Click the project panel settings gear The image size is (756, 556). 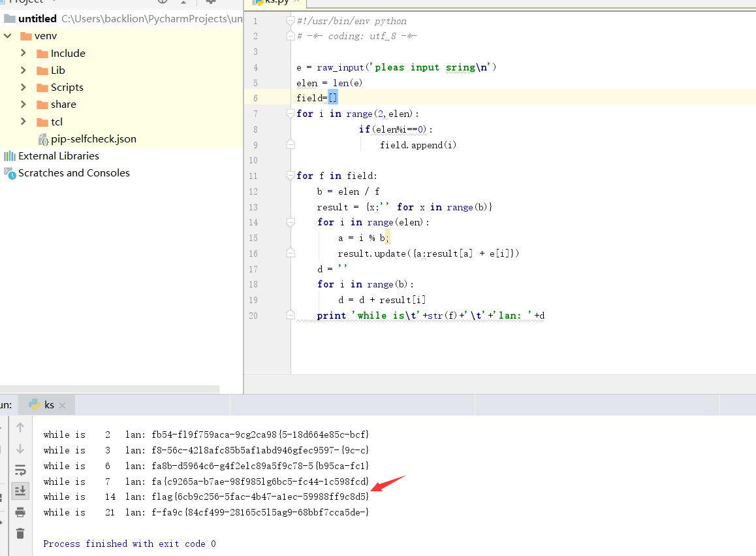[211, 1]
